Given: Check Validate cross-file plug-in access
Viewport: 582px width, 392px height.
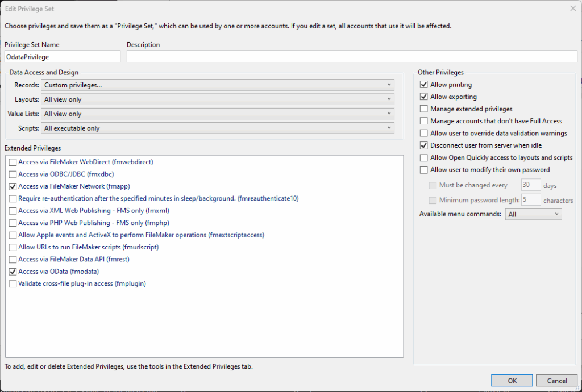Looking at the screenshot, I should (x=13, y=283).
